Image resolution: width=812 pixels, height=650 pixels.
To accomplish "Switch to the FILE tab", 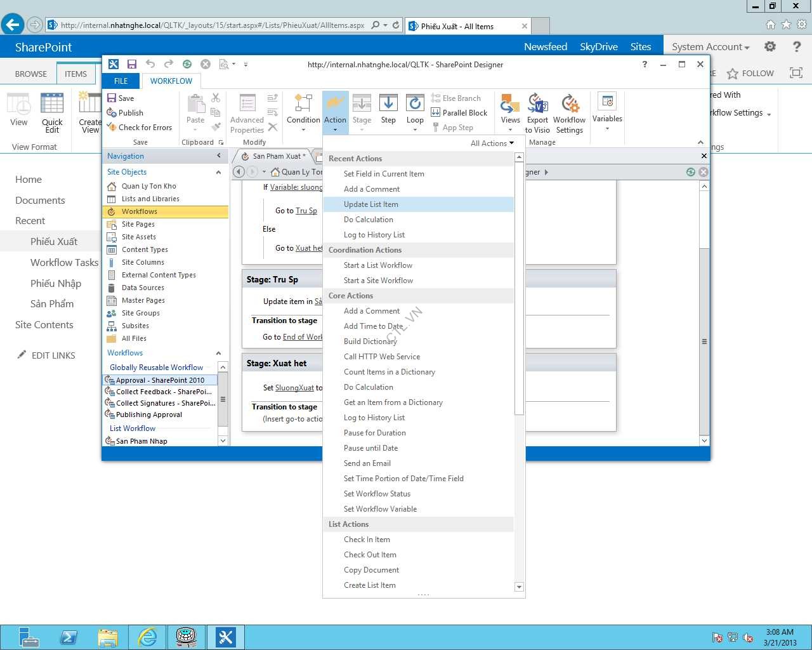I will [x=121, y=81].
